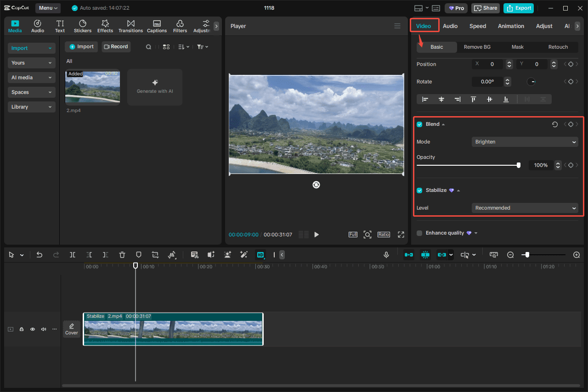
Task: Open the blend Mode dropdown showing Brighten
Action: [x=525, y=142]
